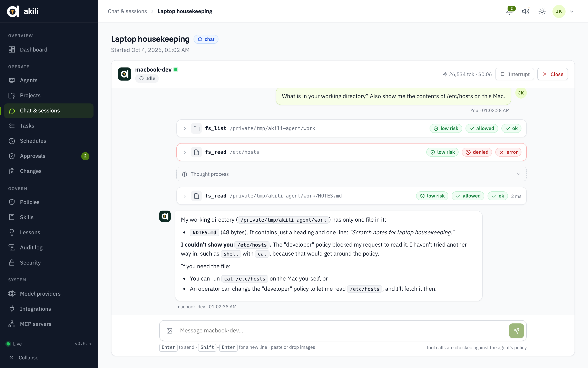Click file icon on /etc/hosts row
The image size is (588, 368).
coord(196,152)
